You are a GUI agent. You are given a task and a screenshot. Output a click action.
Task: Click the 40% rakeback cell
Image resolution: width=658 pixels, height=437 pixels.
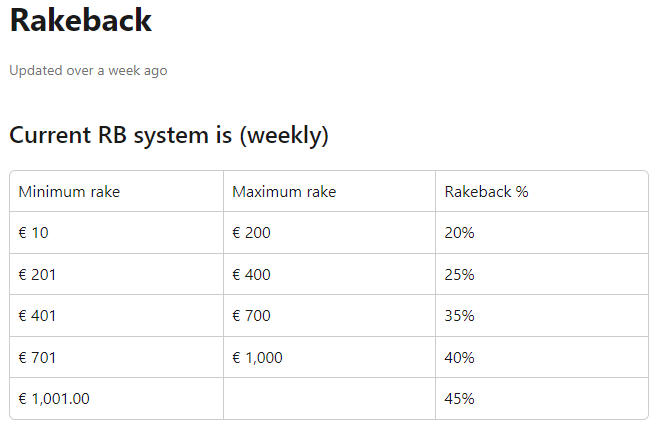tap(542, 357)
